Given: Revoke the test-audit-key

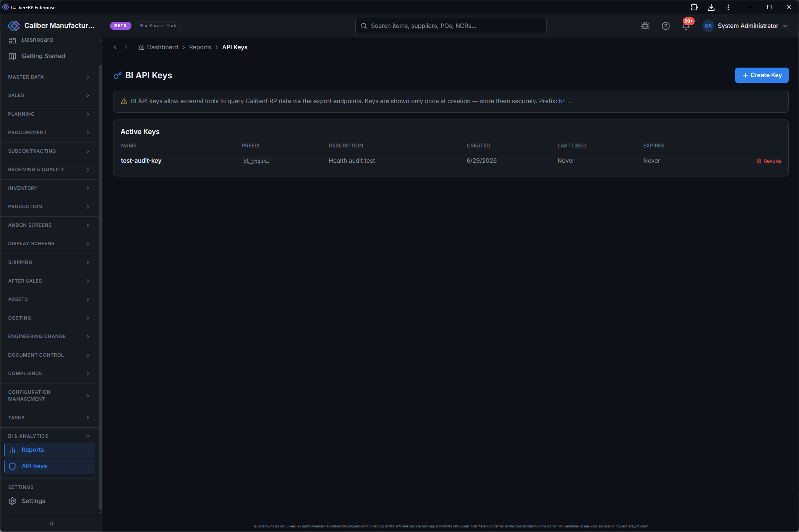Looking at the screenshot, I should (x=769, y=161).
